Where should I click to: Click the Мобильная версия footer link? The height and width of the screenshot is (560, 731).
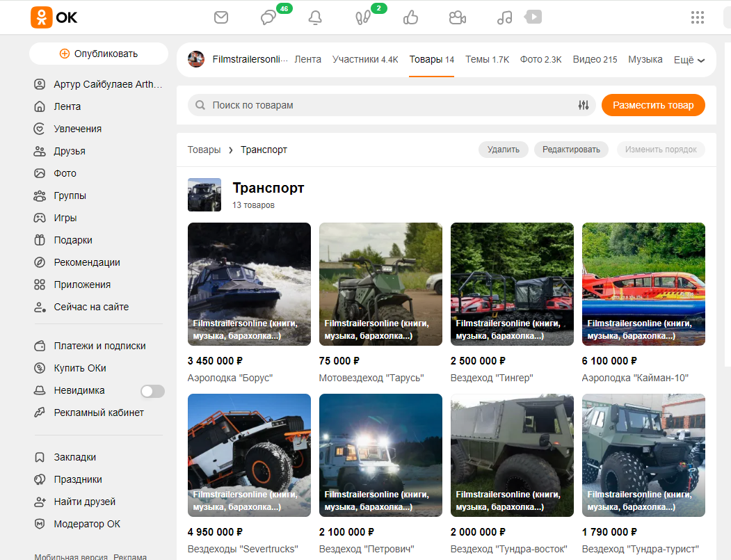[71, 557]
